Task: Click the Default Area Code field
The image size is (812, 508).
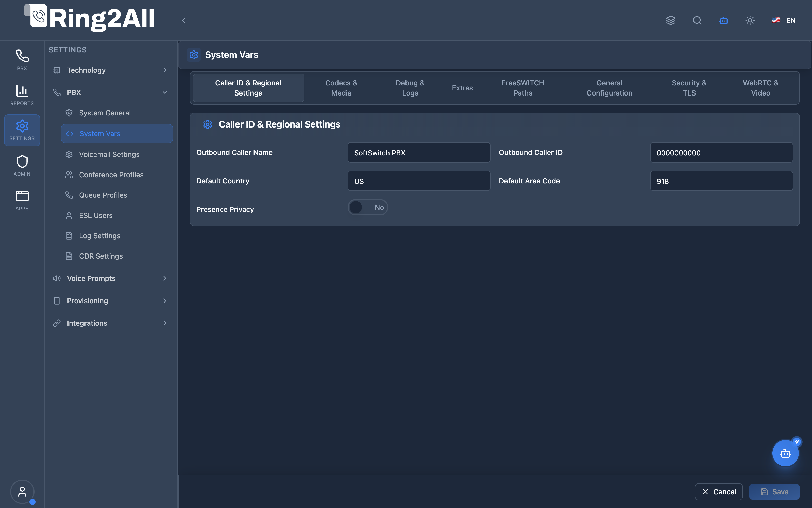Action: click(x=721, y=181)
